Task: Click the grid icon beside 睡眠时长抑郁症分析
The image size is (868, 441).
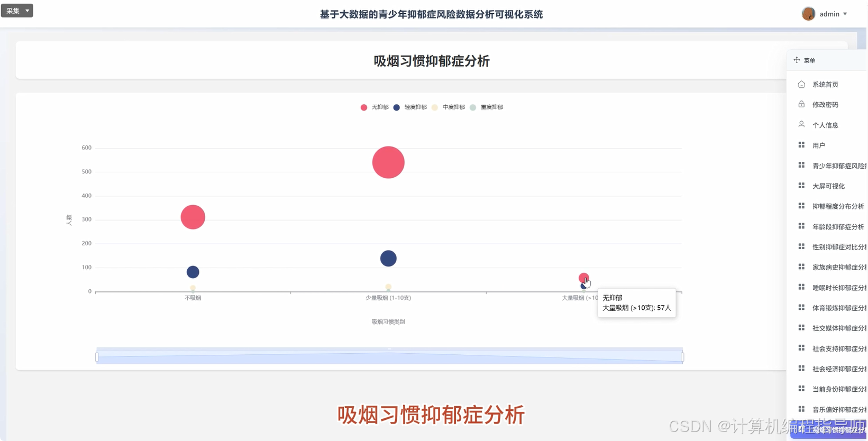Action: click(x=801, y=287)
